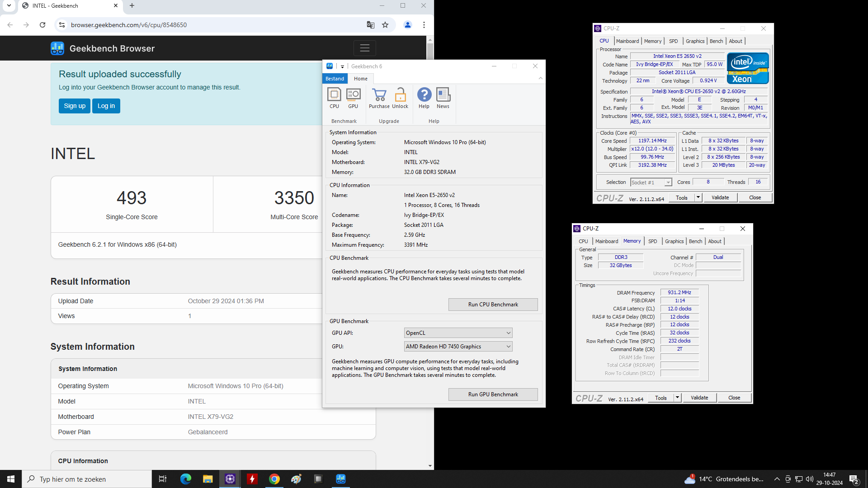Show hidden system tray icons
This screenshot has width=868, height=488.
(777, 479)
